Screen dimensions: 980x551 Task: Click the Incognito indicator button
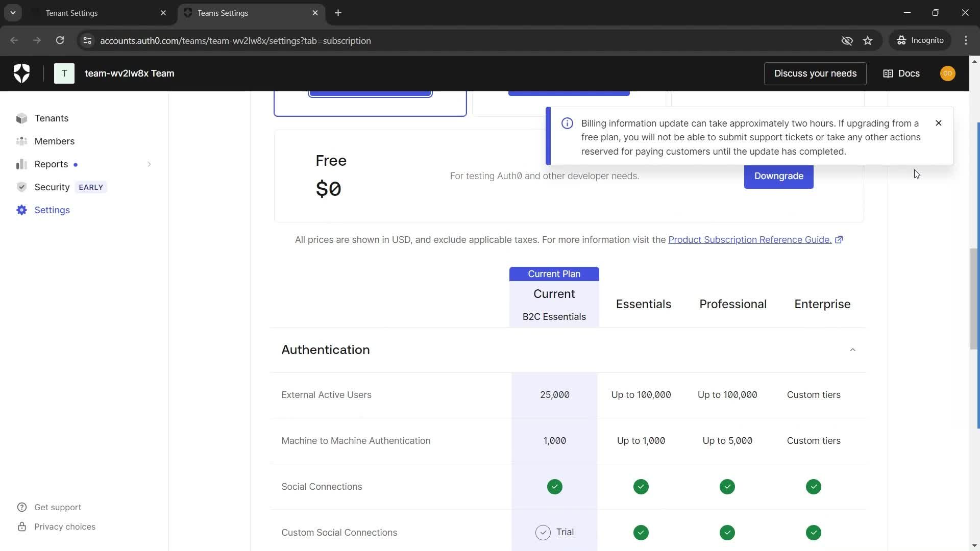[920, 40]
